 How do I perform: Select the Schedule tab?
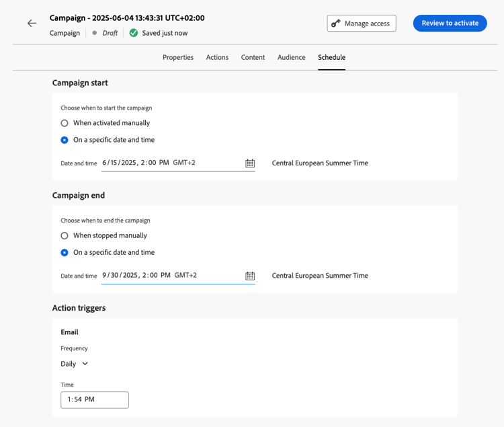click(331, 58)
